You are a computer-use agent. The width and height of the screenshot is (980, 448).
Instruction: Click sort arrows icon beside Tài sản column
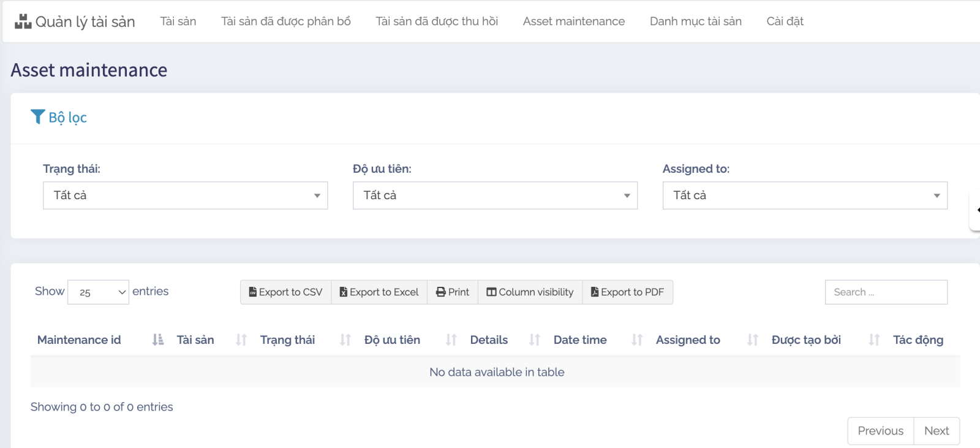pyautogui.click(x=241, y=340)
